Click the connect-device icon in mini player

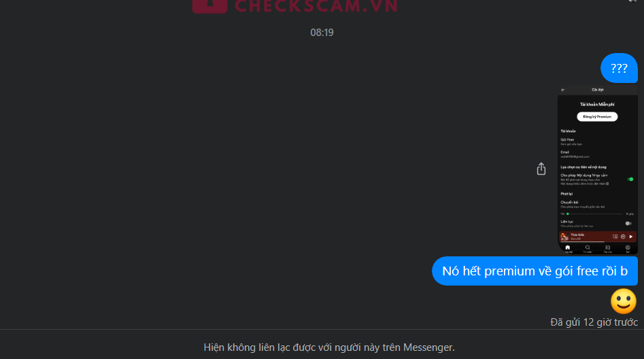point(615,237)
